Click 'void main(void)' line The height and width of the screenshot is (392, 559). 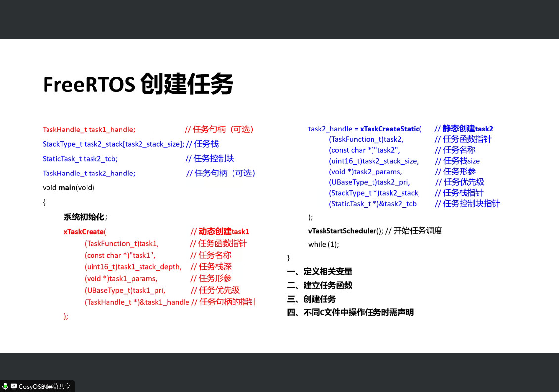pos(68,188)
